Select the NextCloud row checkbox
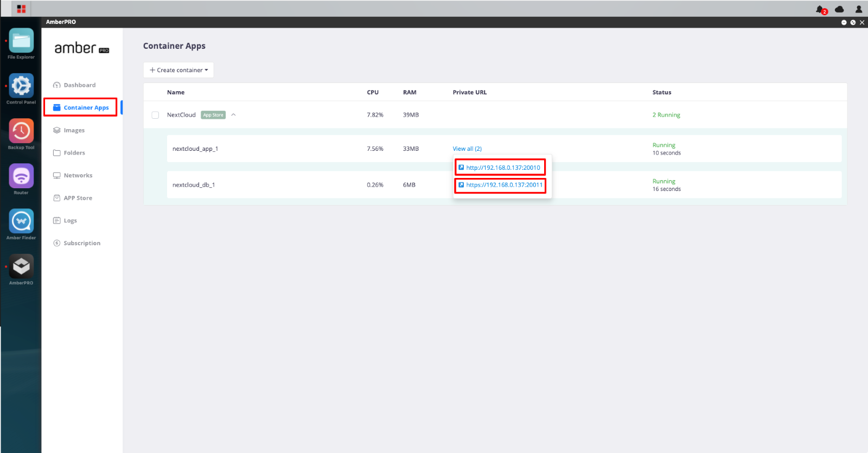The width and height of the screenshot is (868, 453). [x=155, y=115]
